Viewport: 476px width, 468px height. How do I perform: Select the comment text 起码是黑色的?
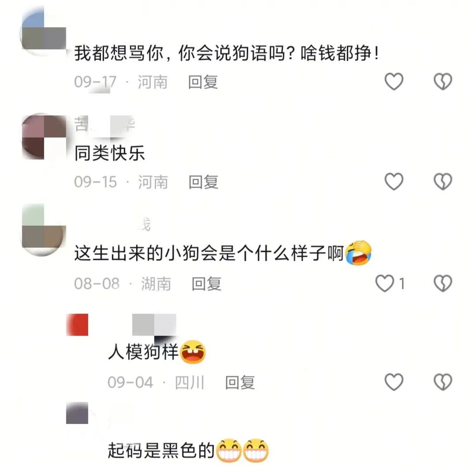(161, 451)
